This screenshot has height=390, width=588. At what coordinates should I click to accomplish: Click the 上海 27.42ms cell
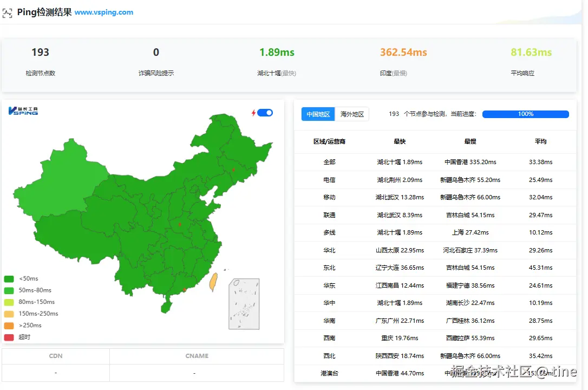471,232
